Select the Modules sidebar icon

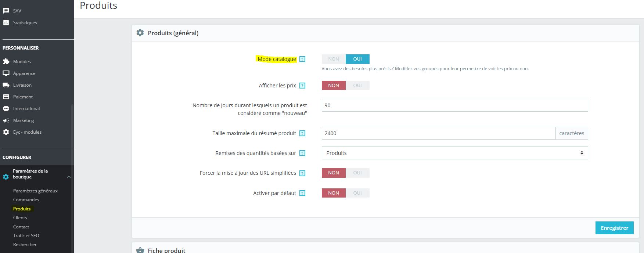[x=6, y=61]
